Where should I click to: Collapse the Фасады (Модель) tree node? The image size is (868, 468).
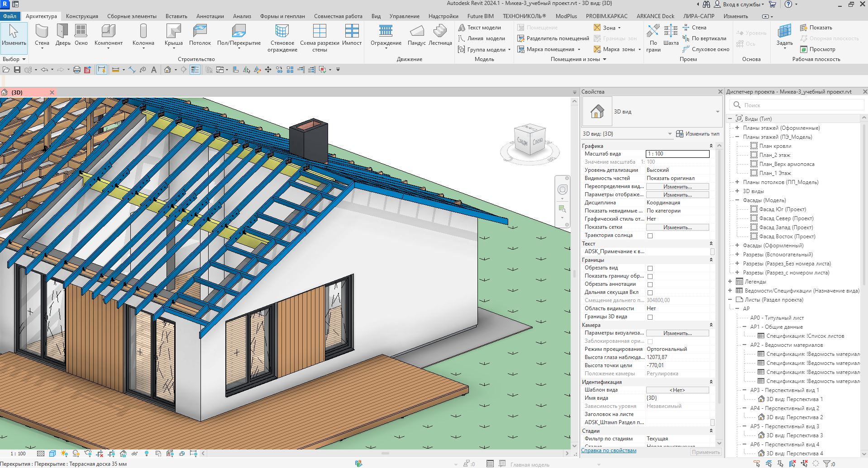737,200
